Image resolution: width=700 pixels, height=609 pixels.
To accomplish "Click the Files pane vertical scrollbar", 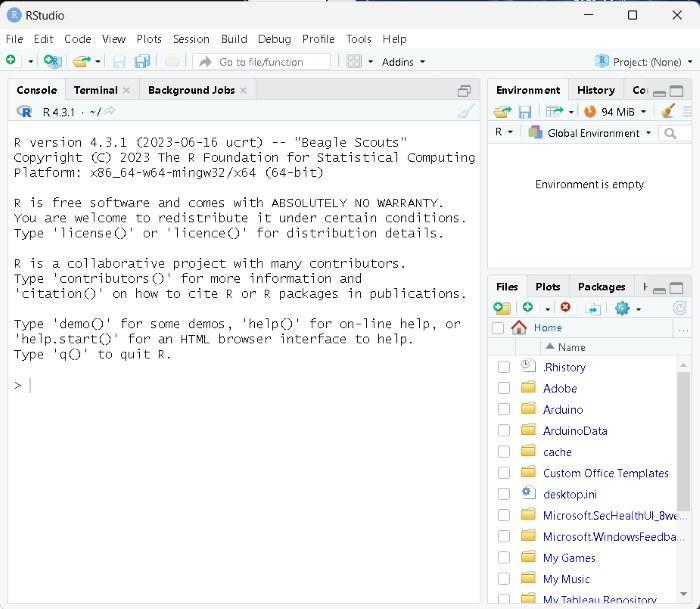I will [x=683, y=441].
